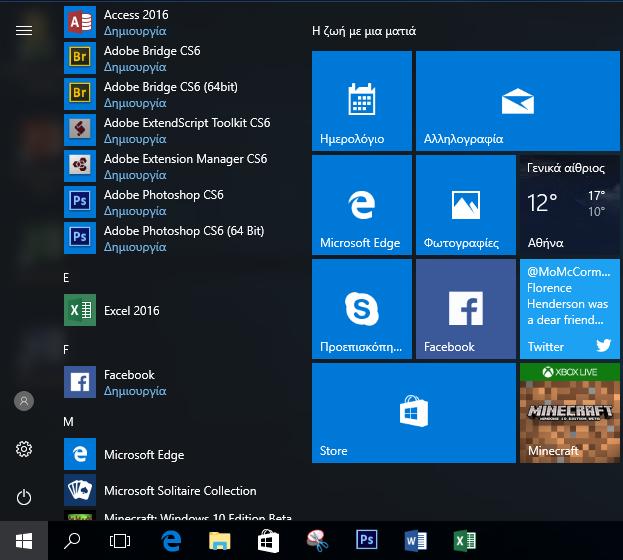The image size is (623, 560).
Task: Open the Twitter live tile
Action: pos(570,309)
